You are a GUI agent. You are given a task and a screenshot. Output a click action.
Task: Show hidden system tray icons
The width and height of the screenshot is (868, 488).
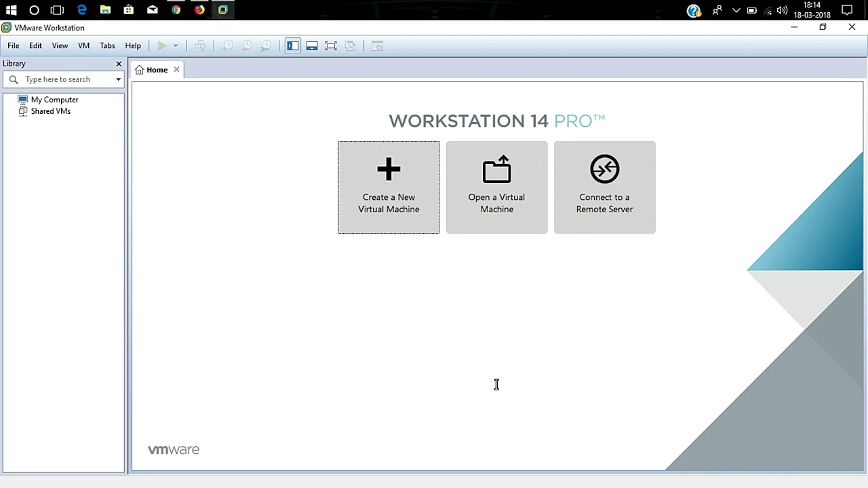[x=736, y=10]
